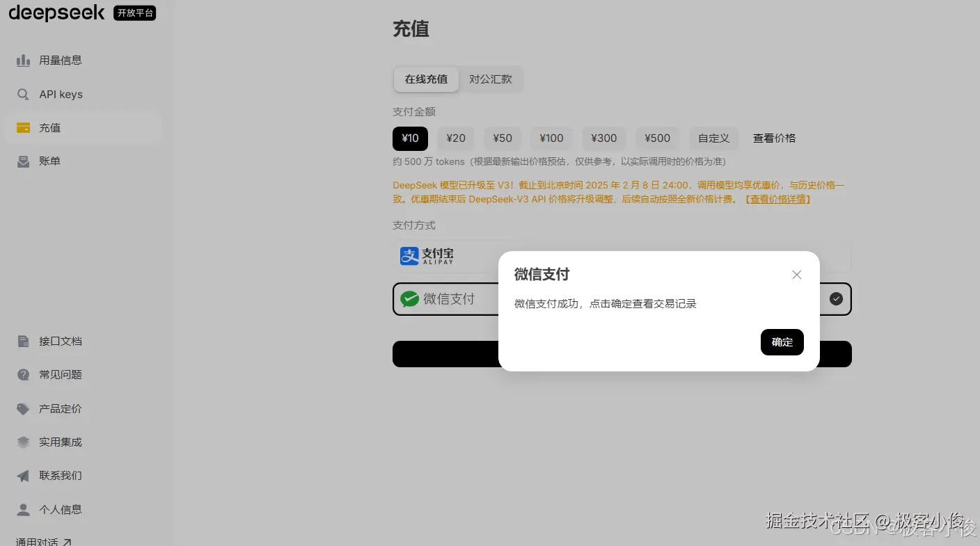This screenshot has width=980, height=546.
Task: Click the deepseek logo
Action: pos(56,13)
